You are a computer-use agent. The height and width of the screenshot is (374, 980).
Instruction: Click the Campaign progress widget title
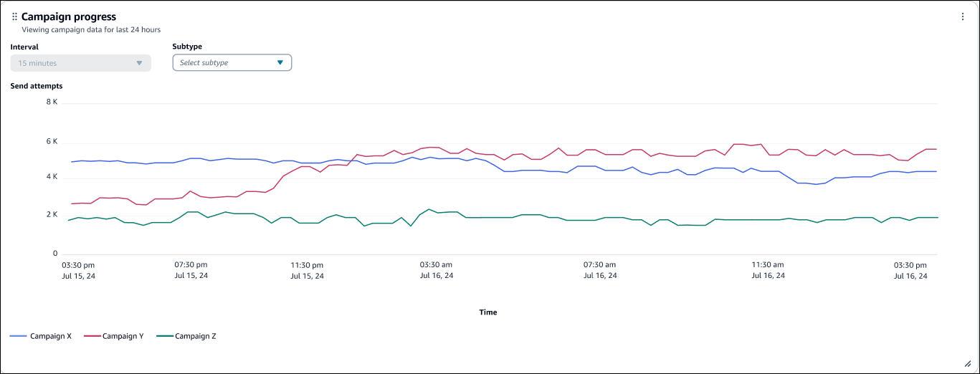click(69, 16)
